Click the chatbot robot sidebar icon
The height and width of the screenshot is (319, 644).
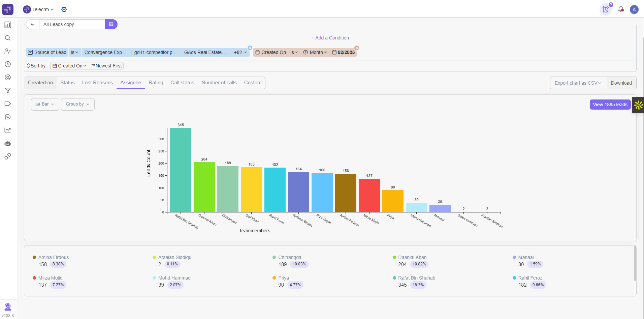click(8, 143)
